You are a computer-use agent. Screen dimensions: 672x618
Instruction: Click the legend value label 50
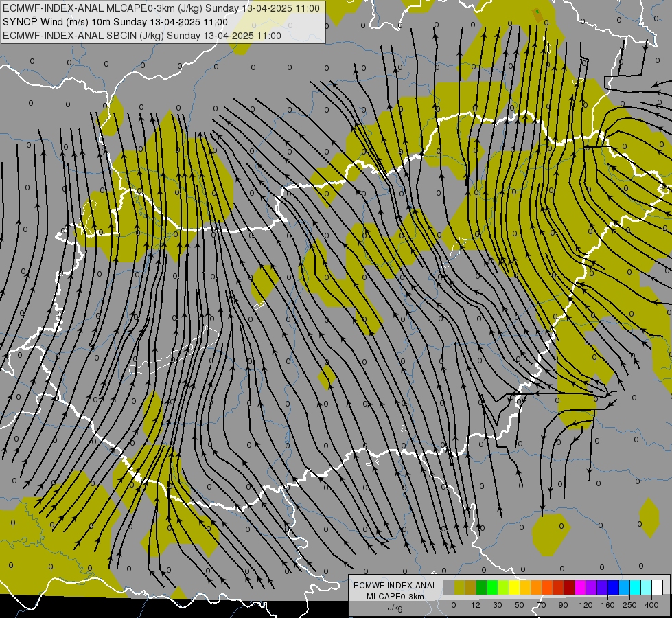[520, 605]
